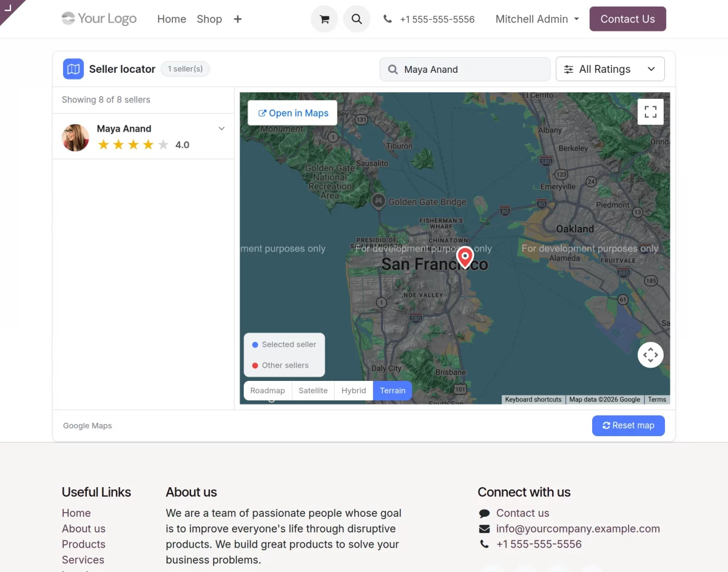Switch map to Roadmap view
This screenshot has height=572, width=728.
268,391
